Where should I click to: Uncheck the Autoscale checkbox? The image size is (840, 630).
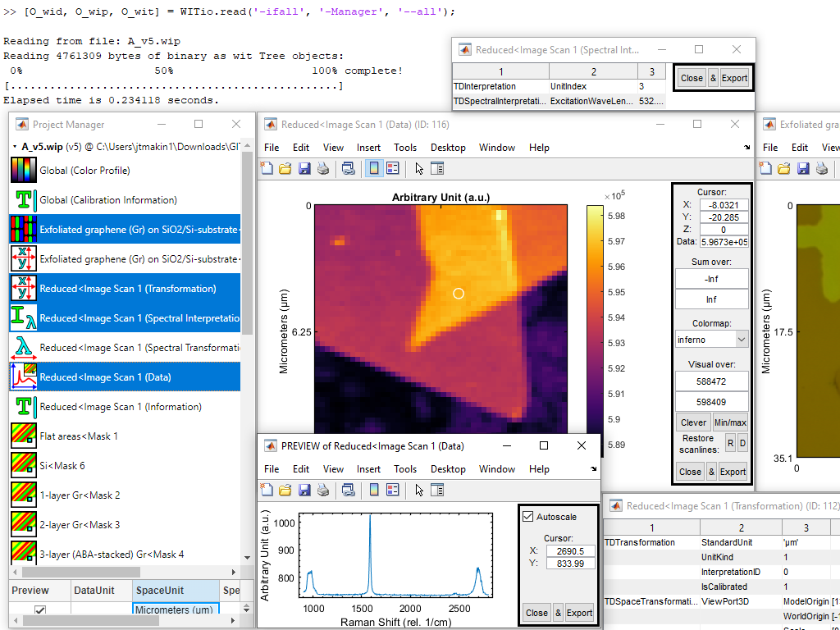tap(527, 517)
